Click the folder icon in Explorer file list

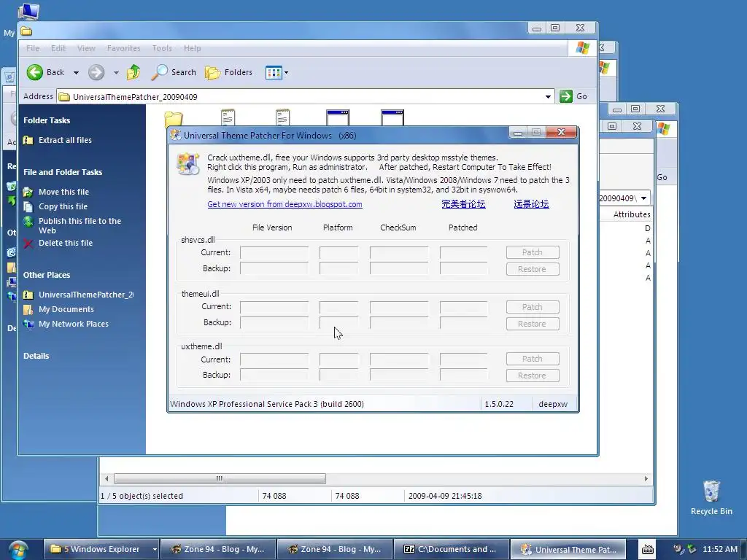tap(174, 119)
